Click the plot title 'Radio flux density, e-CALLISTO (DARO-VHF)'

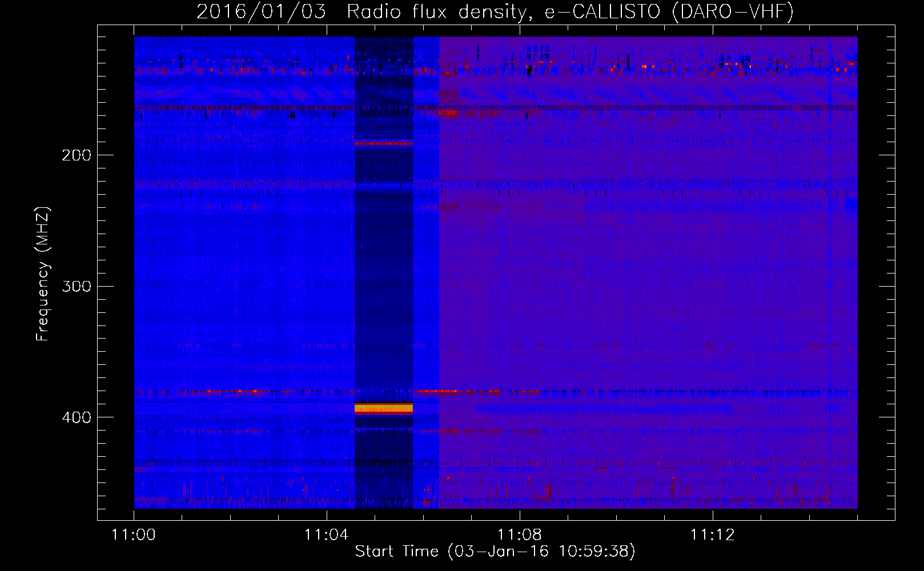[x=569, y=11]
